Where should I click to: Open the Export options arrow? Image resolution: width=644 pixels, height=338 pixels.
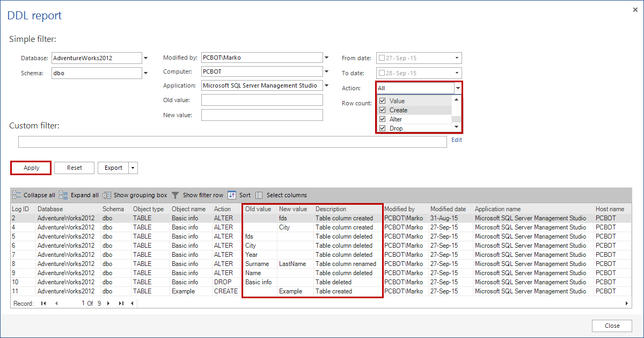coord(133,168)
